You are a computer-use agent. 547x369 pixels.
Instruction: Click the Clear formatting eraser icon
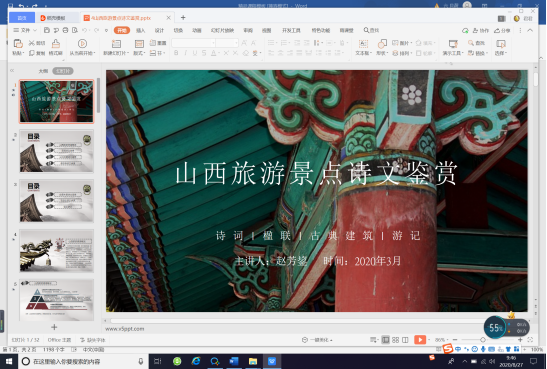246,53
